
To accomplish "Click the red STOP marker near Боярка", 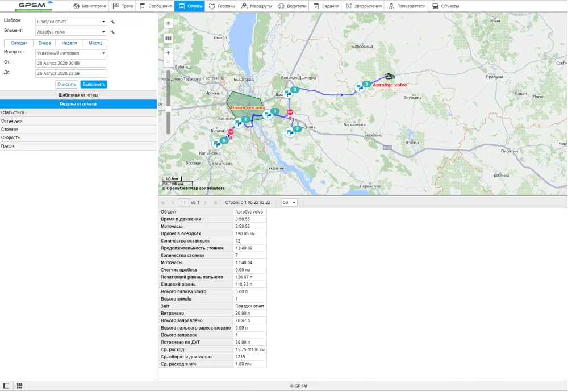I will (x=231, y=131).
